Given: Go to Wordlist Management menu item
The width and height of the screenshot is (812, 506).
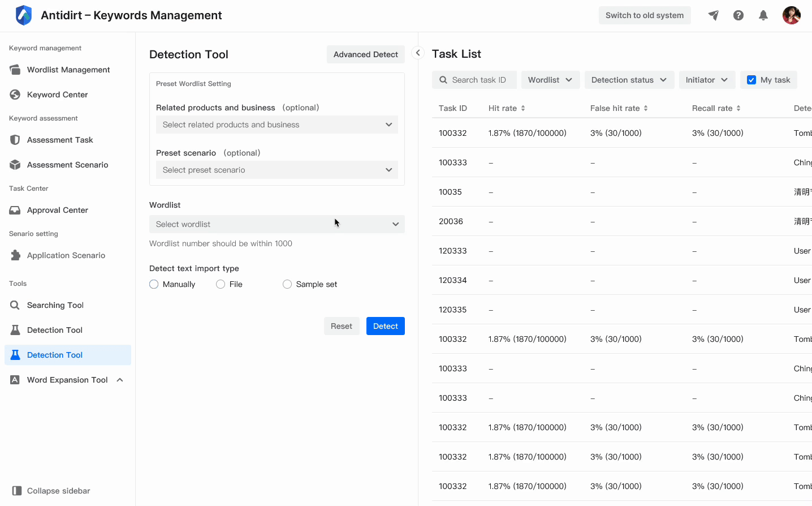Looking at the screenshot, I should point(68,70).
